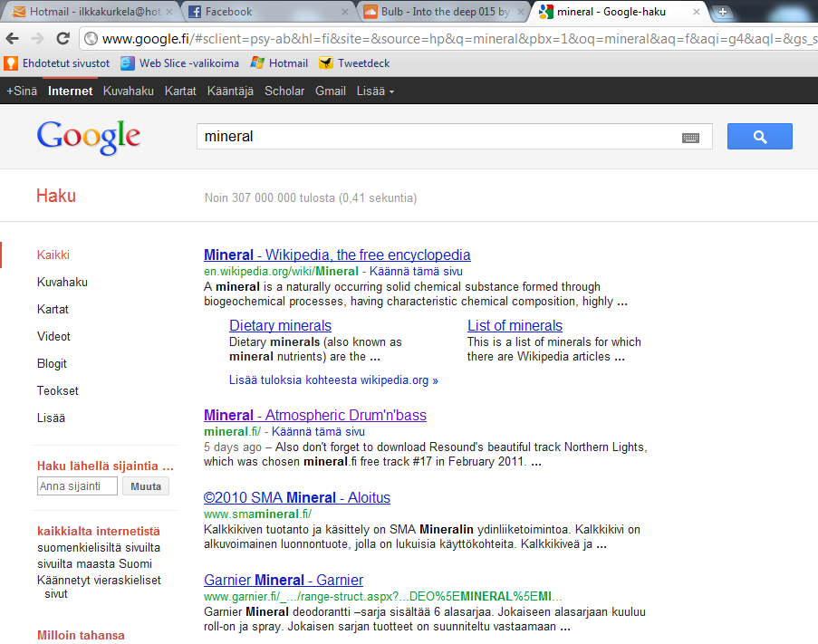The width and height of the screenshot is (818, 644).
Task: Open ©2010 SMA Mineral - Aloitus result
Action: tap(297, 497)
